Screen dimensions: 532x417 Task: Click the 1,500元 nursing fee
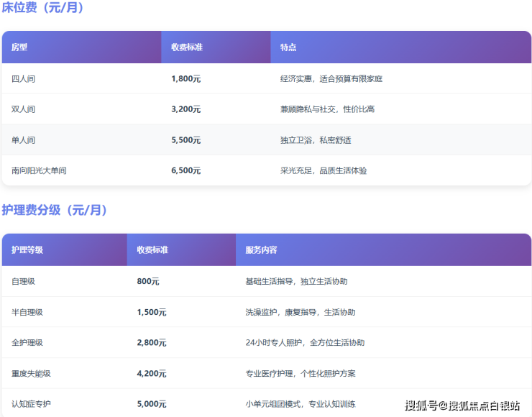tap(151, 313)
